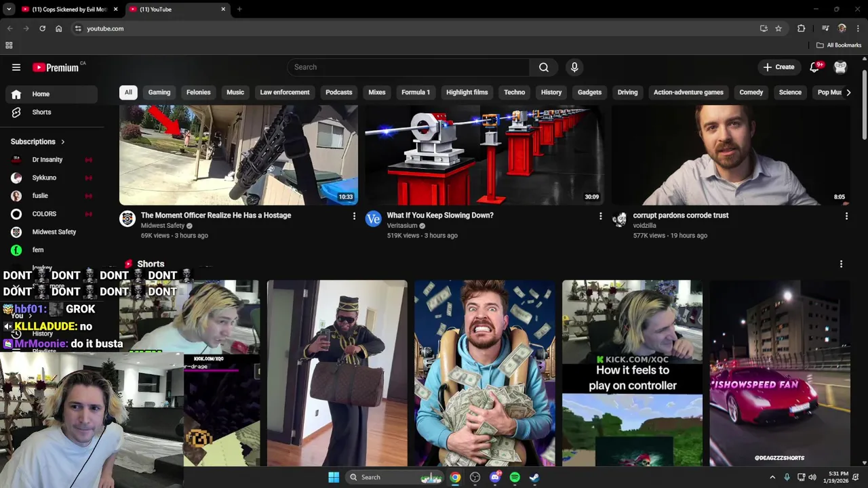Start voice search with the microphone

(574, 67)
